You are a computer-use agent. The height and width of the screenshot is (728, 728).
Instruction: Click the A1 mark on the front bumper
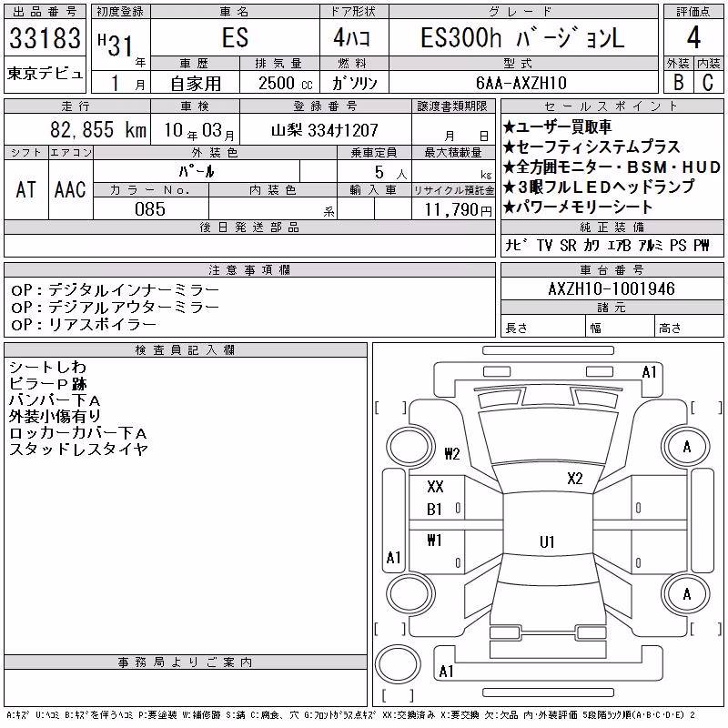[650, 372]
